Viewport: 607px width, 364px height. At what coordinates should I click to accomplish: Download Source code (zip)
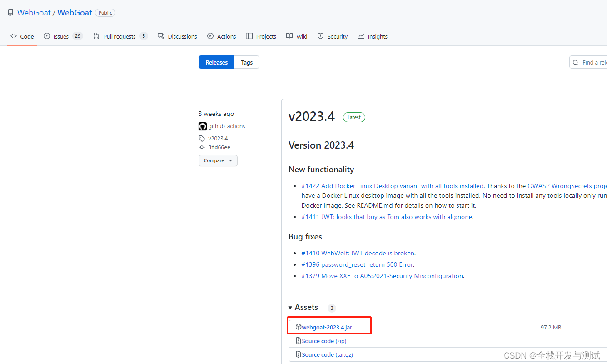324,341
